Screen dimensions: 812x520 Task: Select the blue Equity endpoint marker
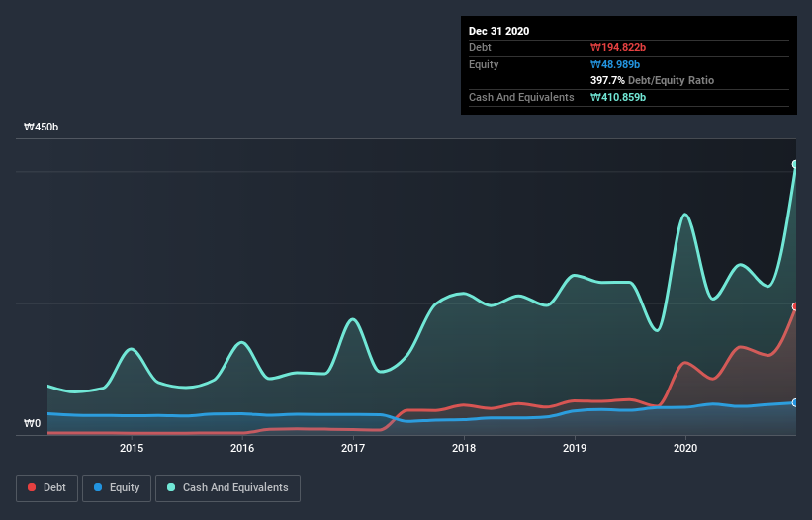(795, 402)
